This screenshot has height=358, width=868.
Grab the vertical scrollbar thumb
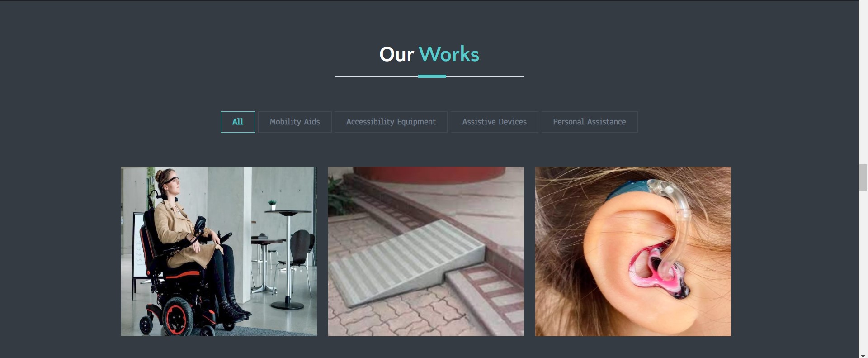click(863, 178)
